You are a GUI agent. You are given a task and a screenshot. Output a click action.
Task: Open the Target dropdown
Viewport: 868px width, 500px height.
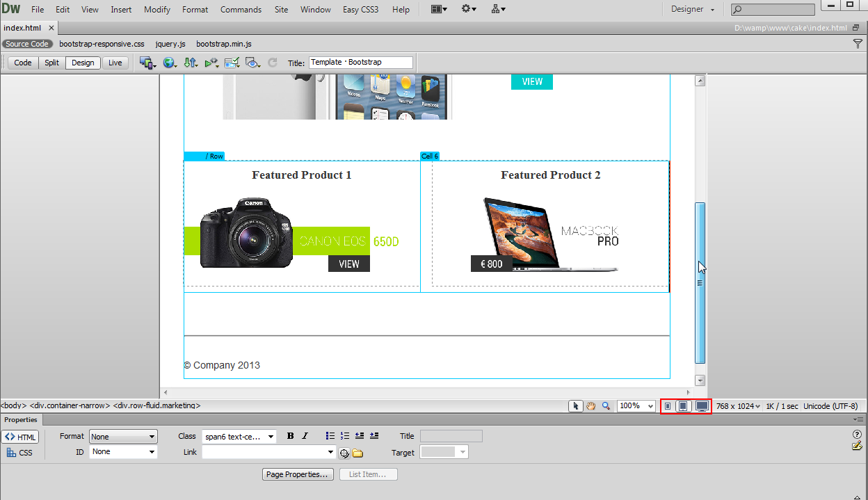(x=444, y=452)
